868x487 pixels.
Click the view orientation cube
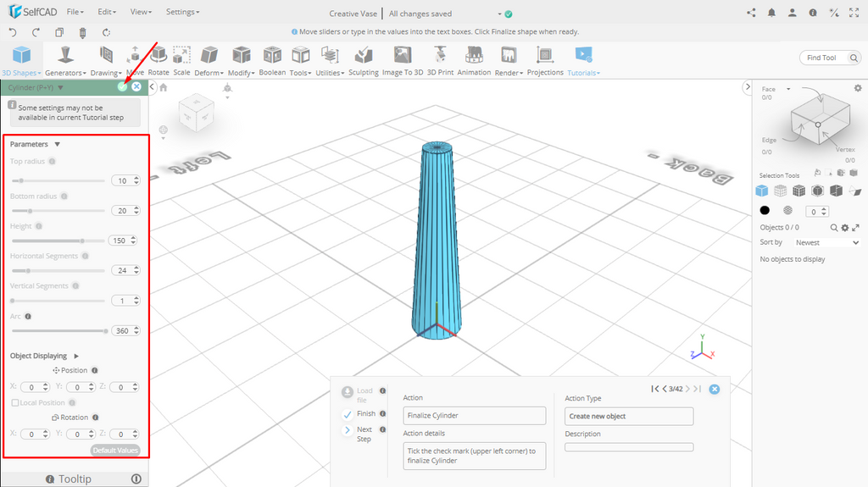(x=197, y=113)
